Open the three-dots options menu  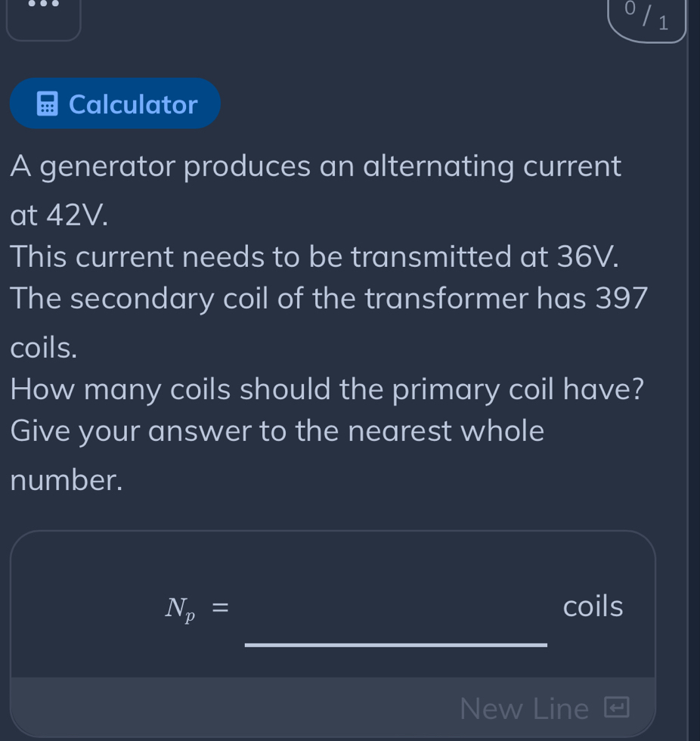click(43, 14)
